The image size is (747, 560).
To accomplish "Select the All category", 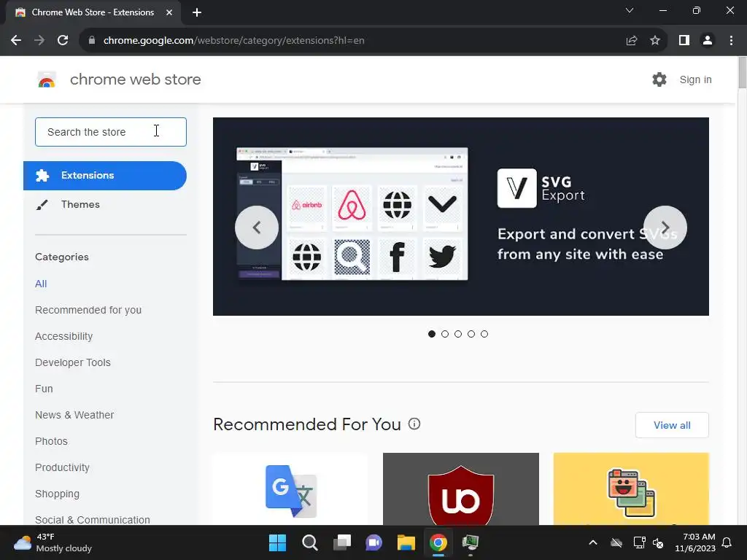I will click(41, 284).
